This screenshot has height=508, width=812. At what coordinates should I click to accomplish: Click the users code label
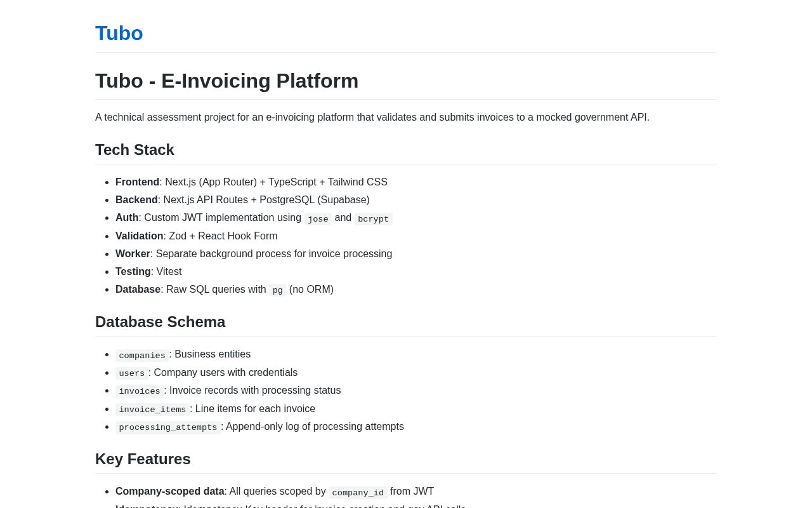[x=132, y=373]
